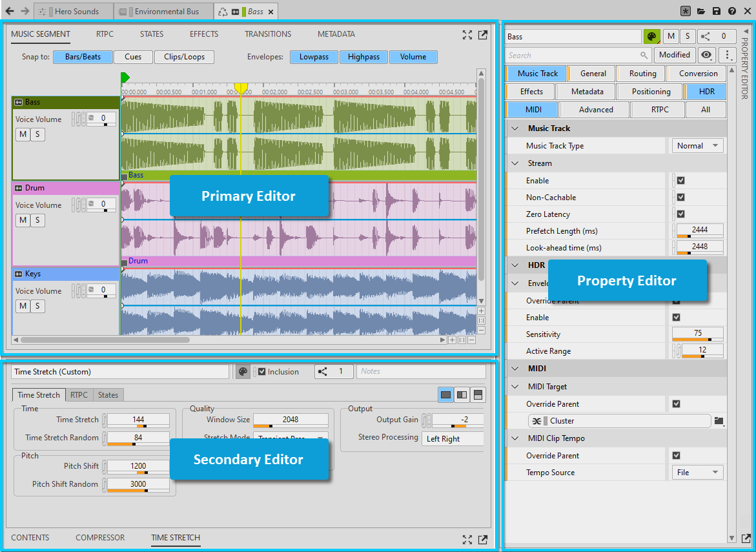This screenshot has height=552, width=756.
Task: Open the Compressor tab
Action: pos(100,538)
